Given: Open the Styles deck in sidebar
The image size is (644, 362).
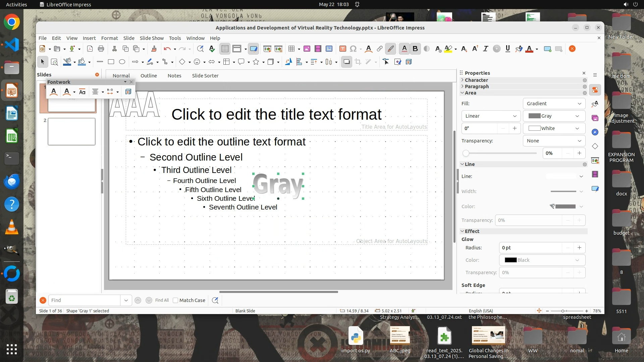Looking at the screenshot, I should pos(595,104).
